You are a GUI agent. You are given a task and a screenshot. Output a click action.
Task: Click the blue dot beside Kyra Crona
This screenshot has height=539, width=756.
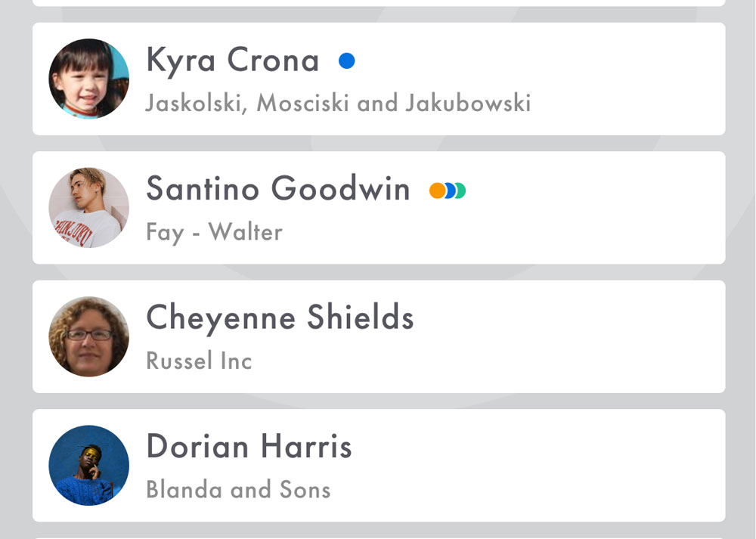(x=347, y=60)
